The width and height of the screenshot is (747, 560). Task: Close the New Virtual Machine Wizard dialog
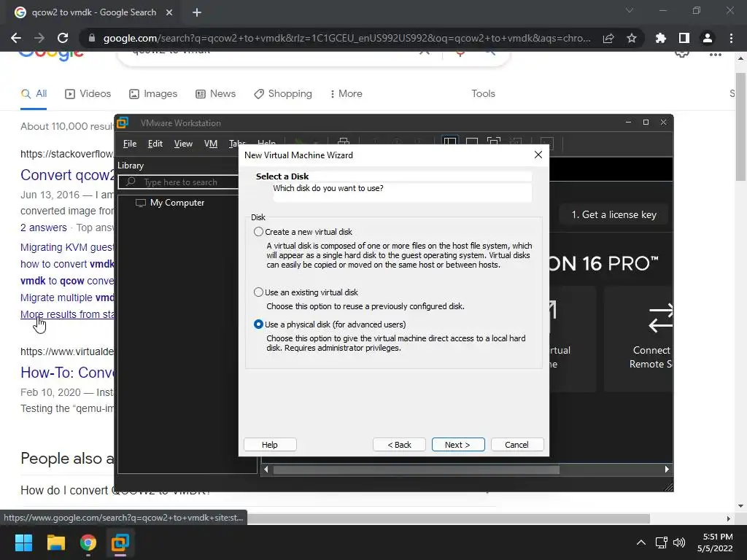point(538,155)
